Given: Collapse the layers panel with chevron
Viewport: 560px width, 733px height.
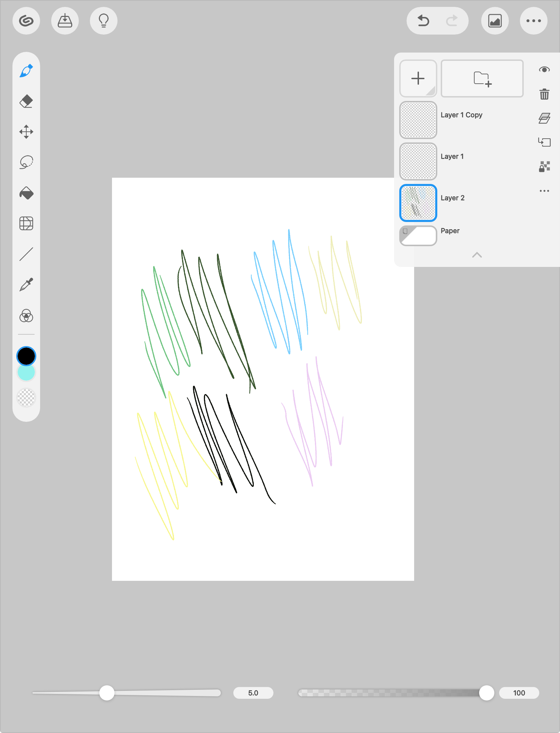Looking at the screenshot, I should [477, 255].
